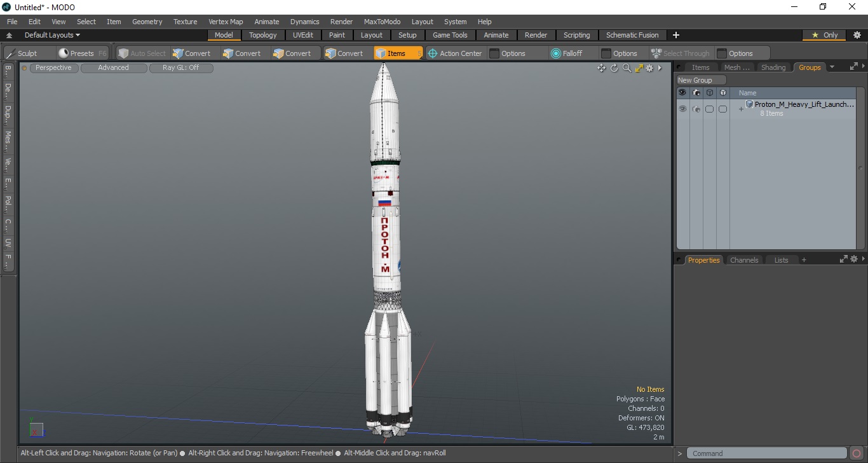868x463 pixels.
Task: Tick first checkbox in Proton_M group row
Action: tap(709, 109)
